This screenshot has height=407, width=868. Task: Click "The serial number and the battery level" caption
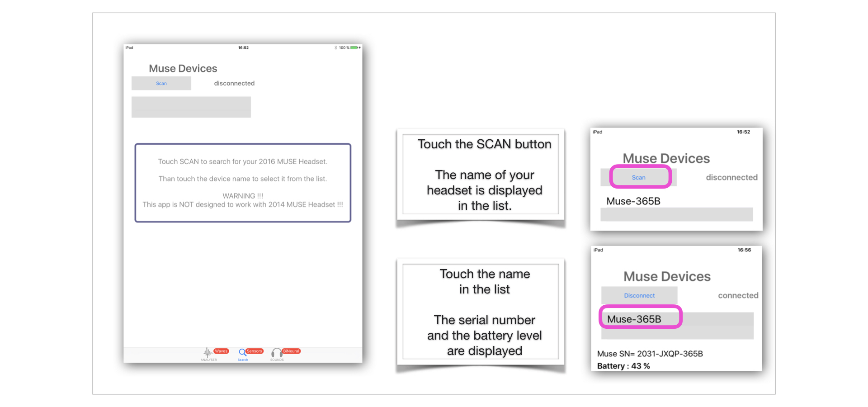[485, 335]
